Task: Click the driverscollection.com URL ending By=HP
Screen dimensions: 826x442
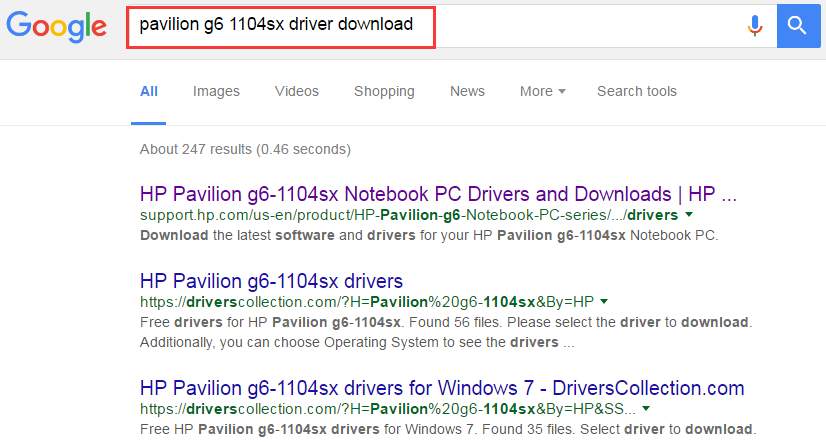Action: (367, 302)
